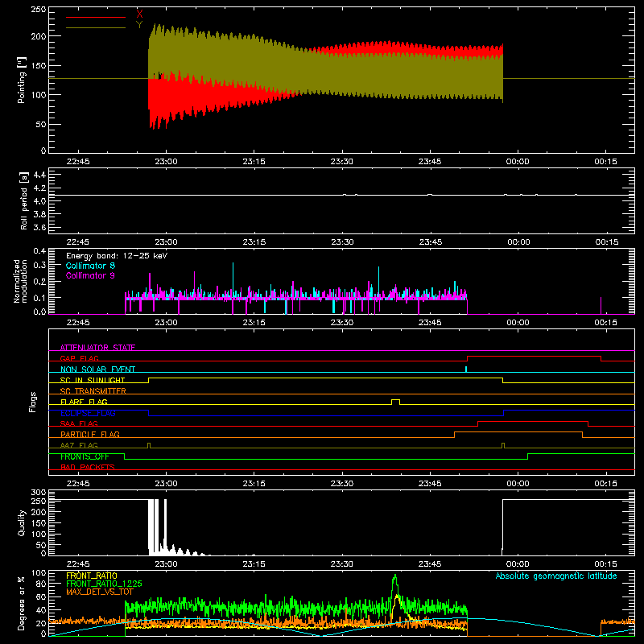Screen dimensions: 644x644
Task: Select the NON_SOLAR_EVENT label
Action: [x=97, y=369]
